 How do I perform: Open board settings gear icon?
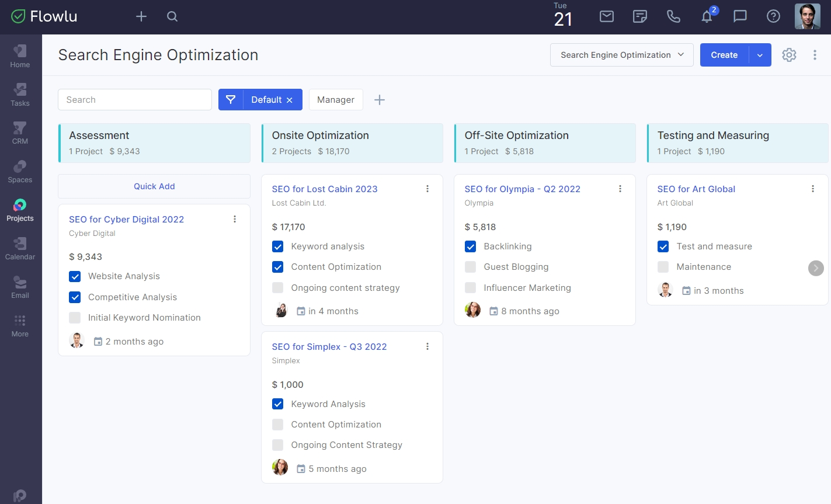(789, 55)
